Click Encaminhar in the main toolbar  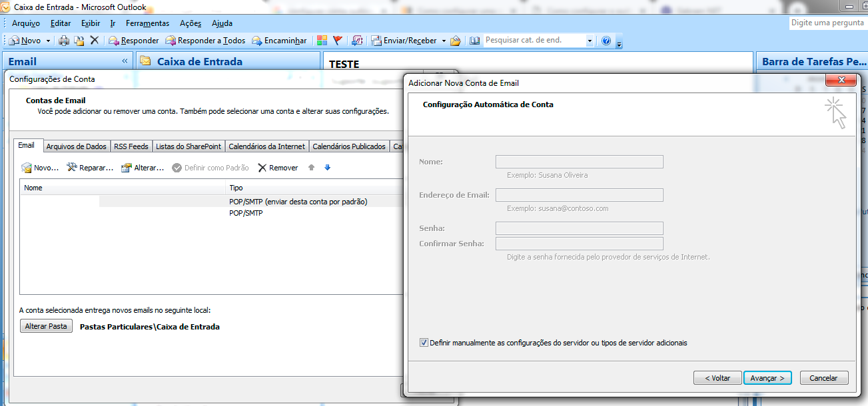click(x=279, y=41)
